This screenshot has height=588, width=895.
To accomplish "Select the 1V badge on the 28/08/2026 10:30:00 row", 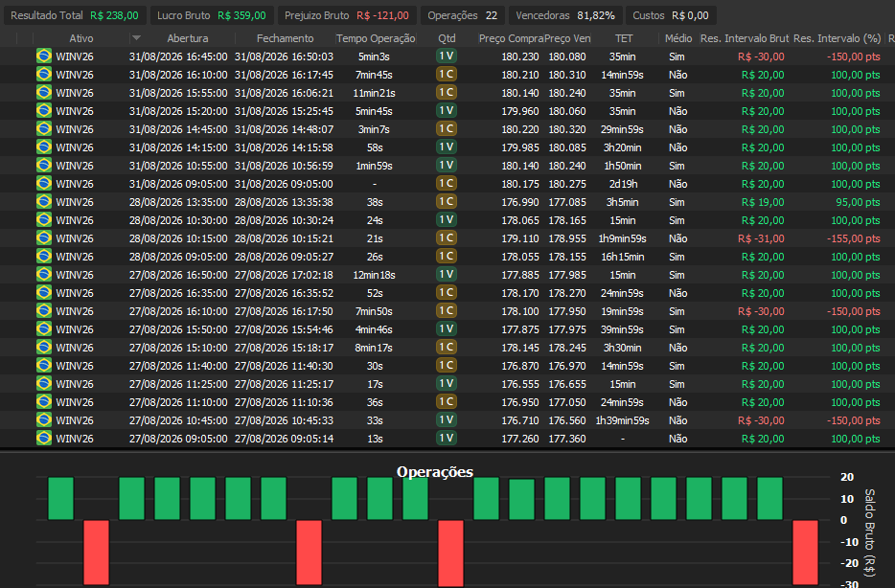I will tap(447, 219).
